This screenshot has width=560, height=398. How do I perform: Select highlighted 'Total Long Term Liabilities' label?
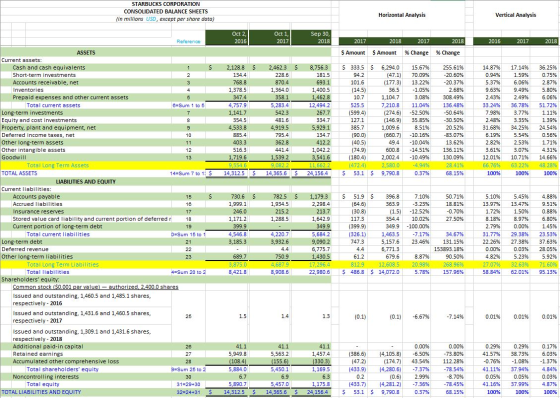click(62, 264)
